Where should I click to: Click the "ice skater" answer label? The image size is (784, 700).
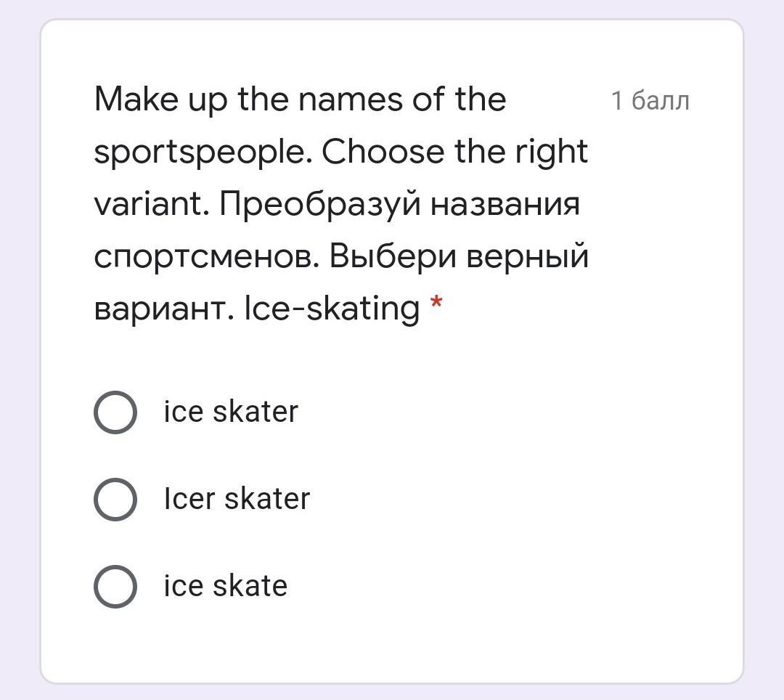(x=231, y=412)
